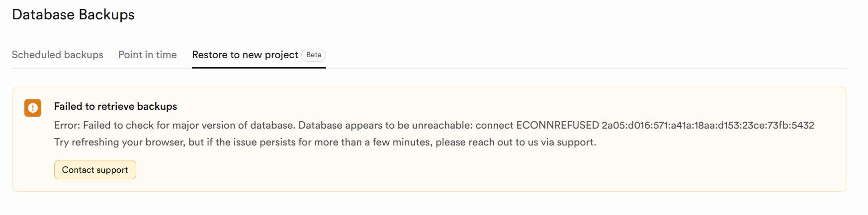Select the Restore to new project tab
868x215 pixels.
tap(245, 55)
